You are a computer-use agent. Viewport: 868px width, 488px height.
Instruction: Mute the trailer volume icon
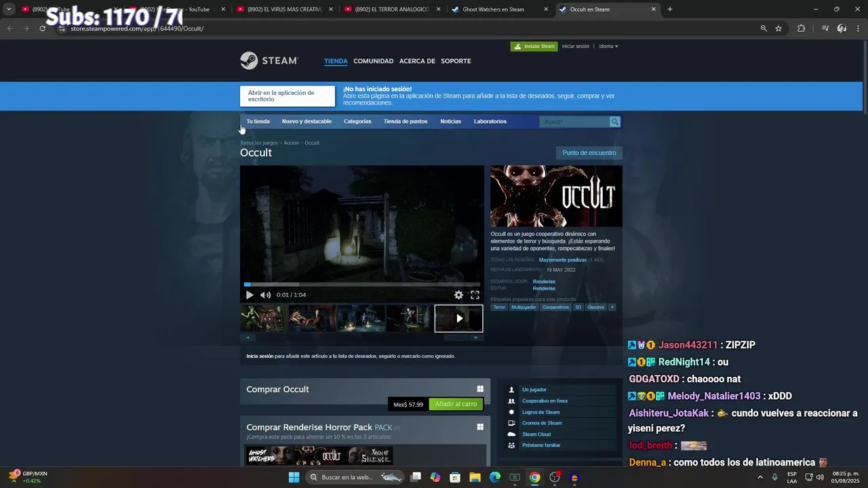[x=265, y=295]
